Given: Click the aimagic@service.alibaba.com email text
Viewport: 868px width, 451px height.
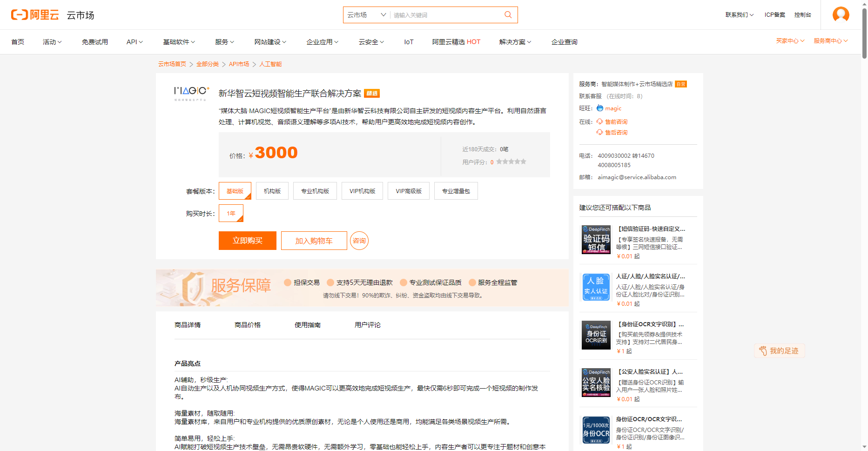Looking at the screenshot, I should click(637, 177).
